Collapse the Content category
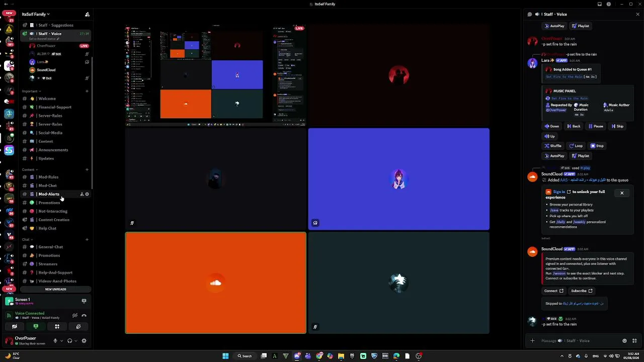 coord(29,169)
